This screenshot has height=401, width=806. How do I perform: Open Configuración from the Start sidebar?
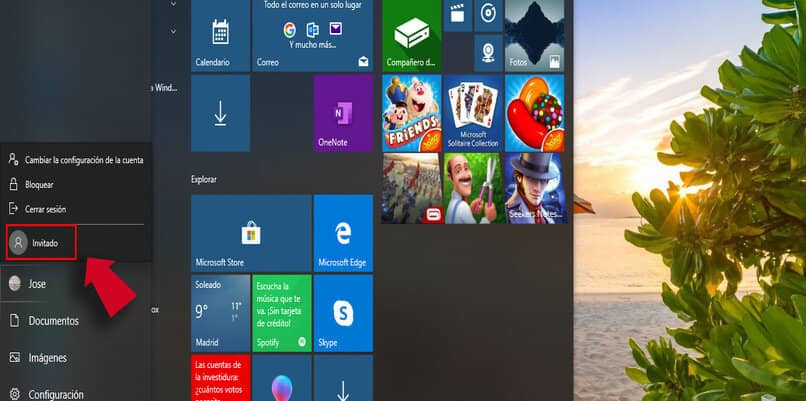55,394
